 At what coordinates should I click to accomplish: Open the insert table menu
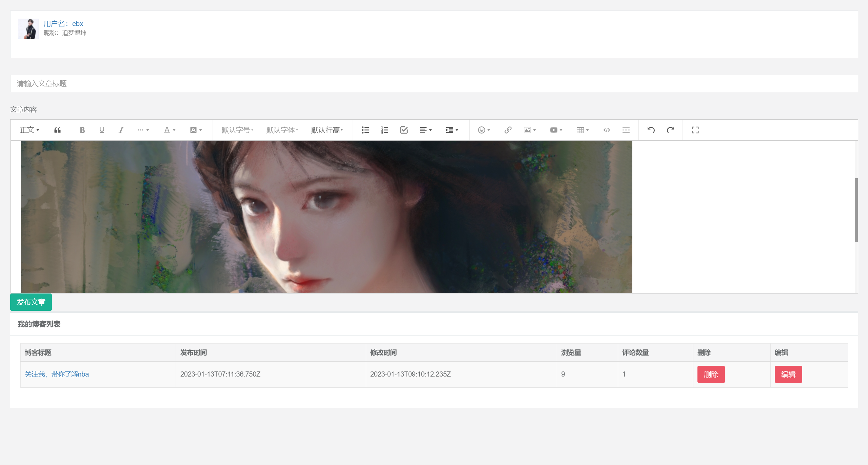(583, 130)
